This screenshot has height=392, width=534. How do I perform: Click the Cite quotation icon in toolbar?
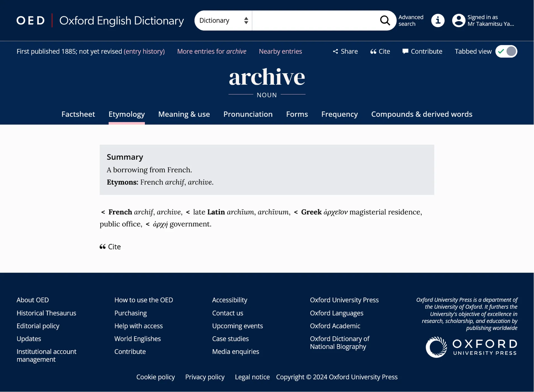point(373,51)
